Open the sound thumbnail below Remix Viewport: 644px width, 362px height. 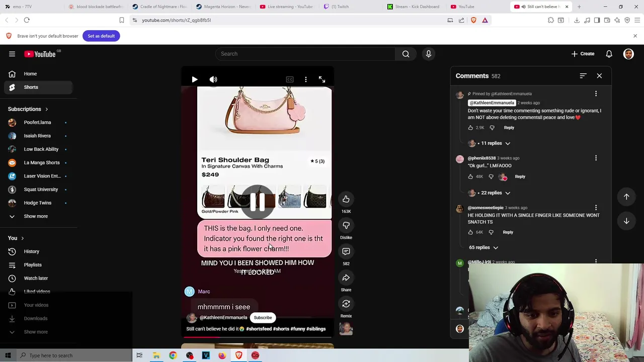[x=346, y=329]
